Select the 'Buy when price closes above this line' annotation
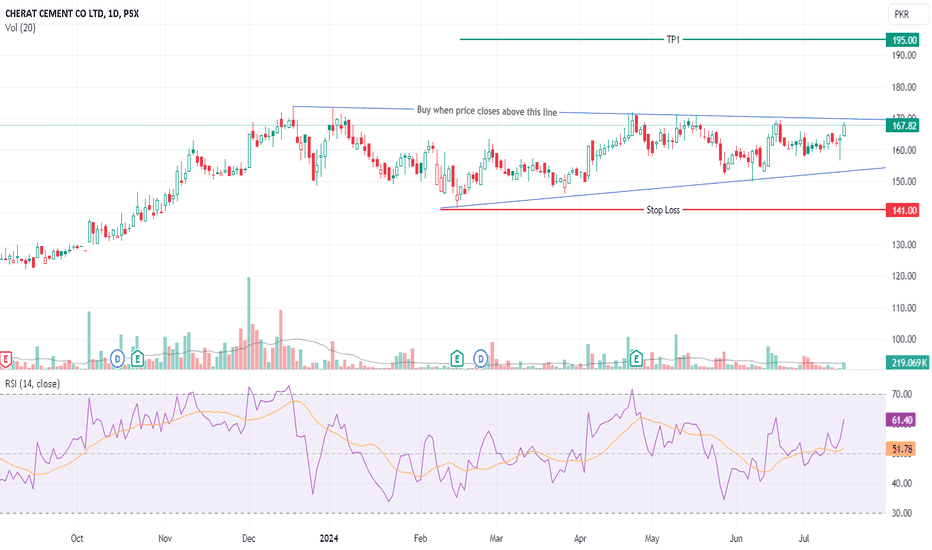 (487, 111)
